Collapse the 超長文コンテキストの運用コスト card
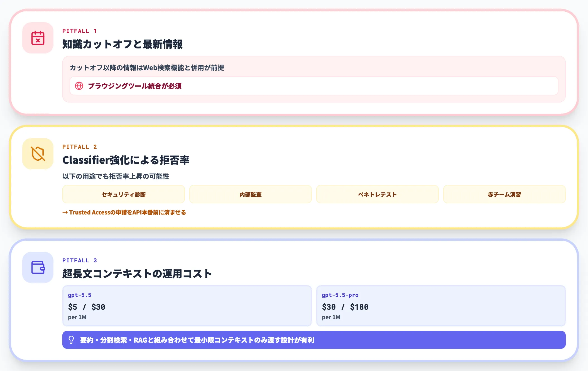Screen dimensions: 588x371 point(137,273)
